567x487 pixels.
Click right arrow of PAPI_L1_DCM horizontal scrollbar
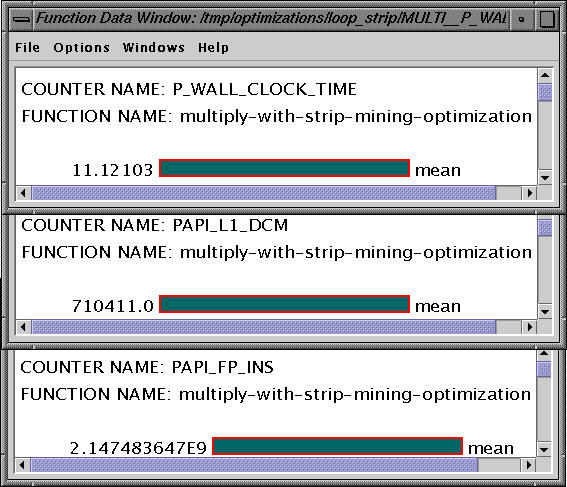coord(529,327)
